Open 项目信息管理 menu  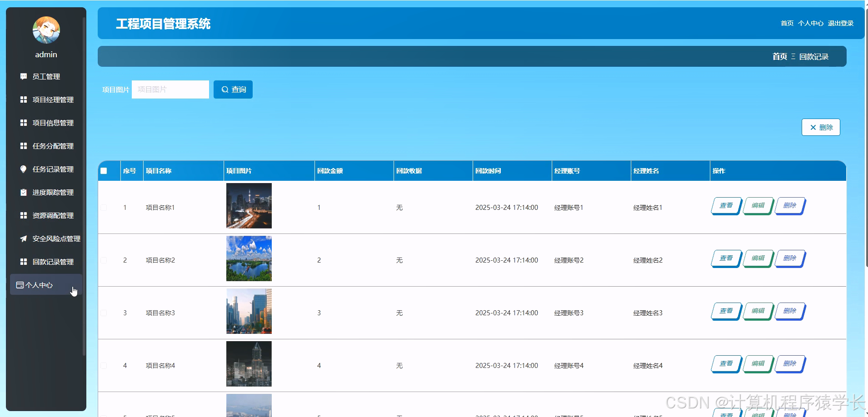(46, 123)
